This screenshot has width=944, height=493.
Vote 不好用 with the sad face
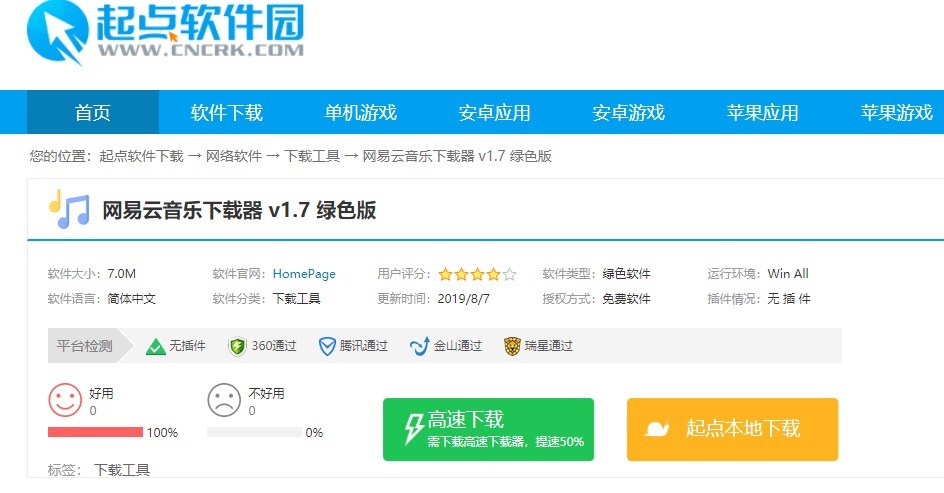point(224,400)
